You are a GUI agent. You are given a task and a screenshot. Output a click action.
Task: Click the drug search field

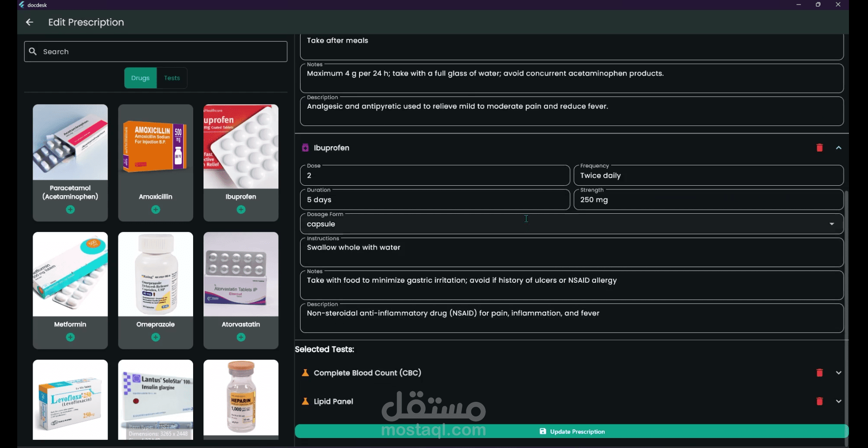[x=155, y=52]
